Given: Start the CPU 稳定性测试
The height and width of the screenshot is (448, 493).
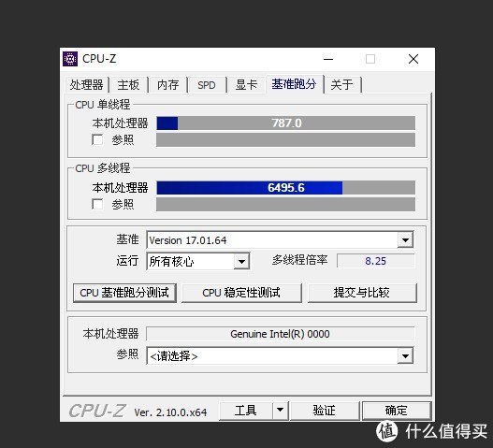Looking at the screenshot, I should (x=241, y=293).
